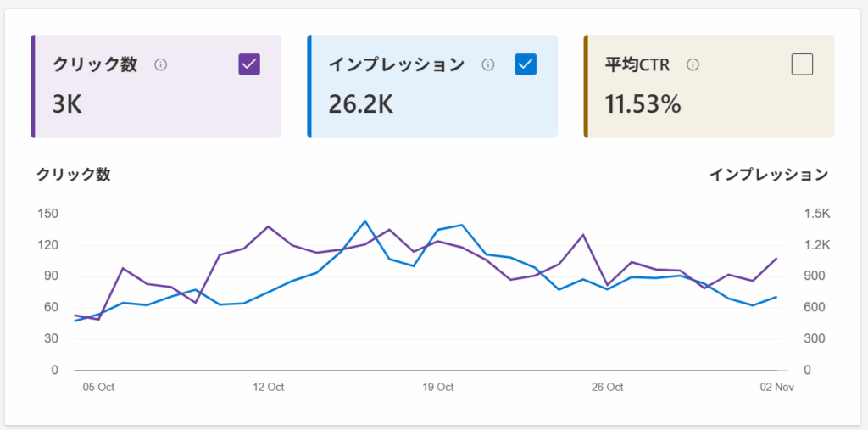Click info icon beside 平均CTR
This screenshot has height=430, width=868.
click(x=693, y=64)
